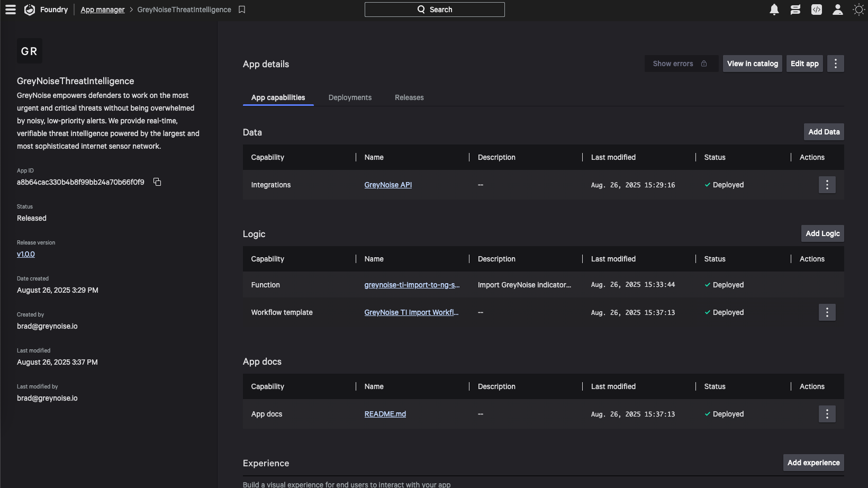Click the 15:33:44 last modified timestamp
The width and height of the screenshot is (868, 488).
point(633,285)
